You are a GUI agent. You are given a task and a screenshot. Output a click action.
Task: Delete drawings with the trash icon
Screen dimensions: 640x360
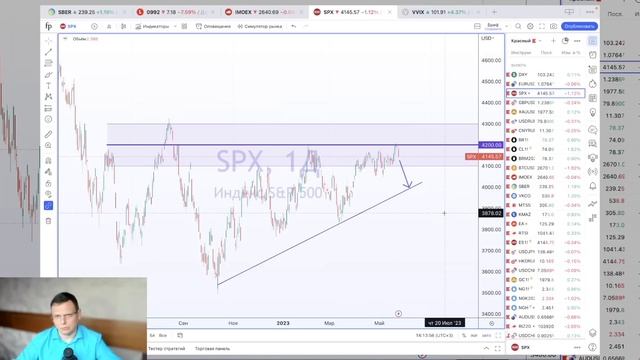coord(48,221)
